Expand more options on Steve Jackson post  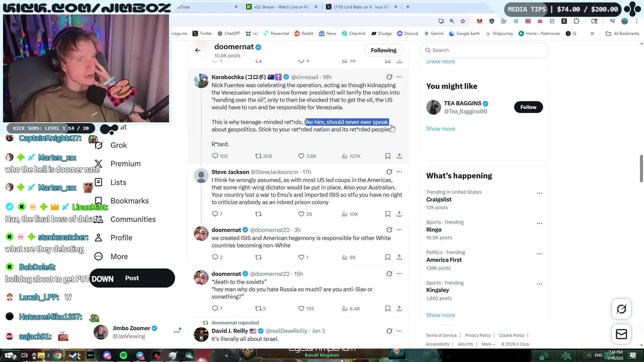coord(399,172)
